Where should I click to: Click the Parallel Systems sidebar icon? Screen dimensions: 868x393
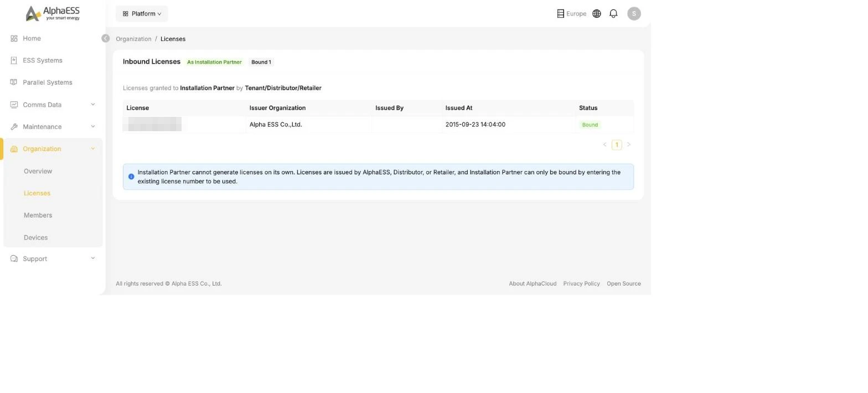pos(14,82)
